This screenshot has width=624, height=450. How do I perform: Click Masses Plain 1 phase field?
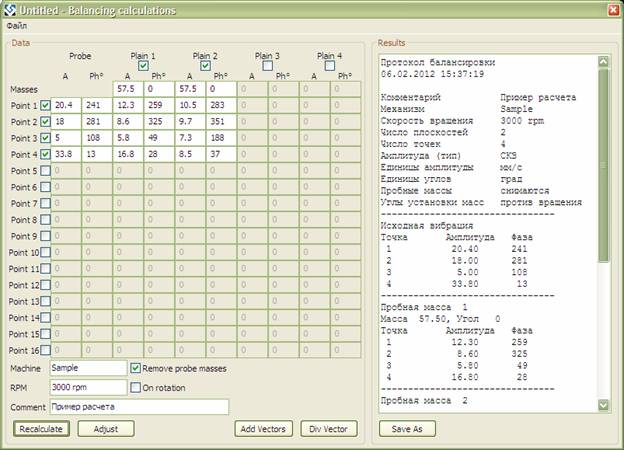[159, 89]
